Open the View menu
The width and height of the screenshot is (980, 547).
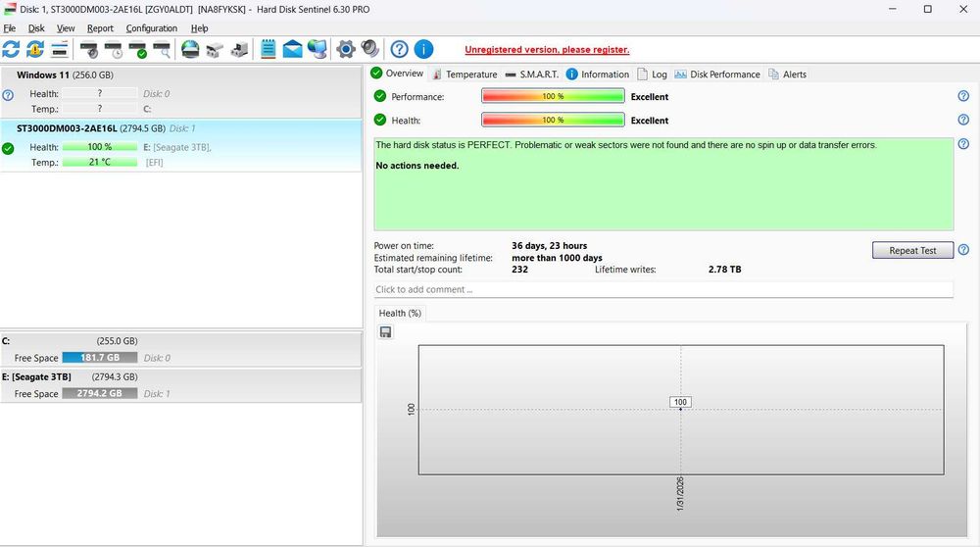tap(66, 28)
